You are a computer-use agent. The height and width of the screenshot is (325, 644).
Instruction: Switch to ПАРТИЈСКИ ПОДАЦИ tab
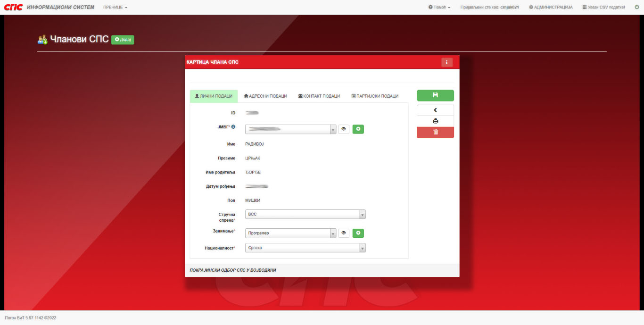[x=375, y=96]
